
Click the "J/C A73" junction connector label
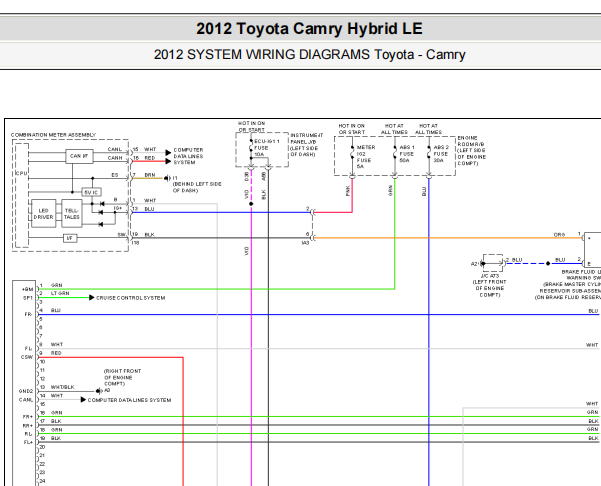(x=489, y=276)
